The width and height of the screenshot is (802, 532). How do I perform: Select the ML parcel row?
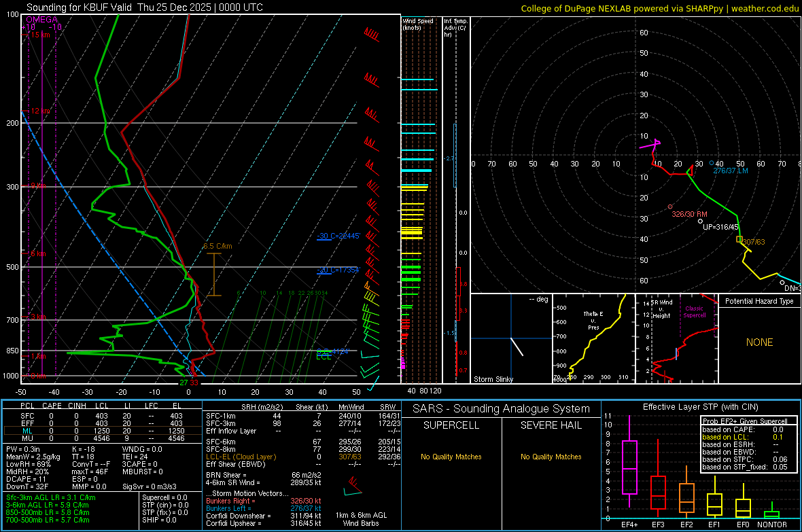pos(102,431)
